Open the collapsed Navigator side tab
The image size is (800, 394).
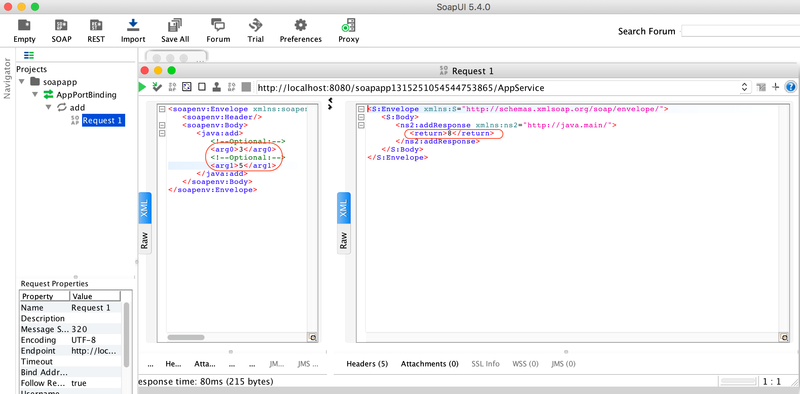[7, 78]
